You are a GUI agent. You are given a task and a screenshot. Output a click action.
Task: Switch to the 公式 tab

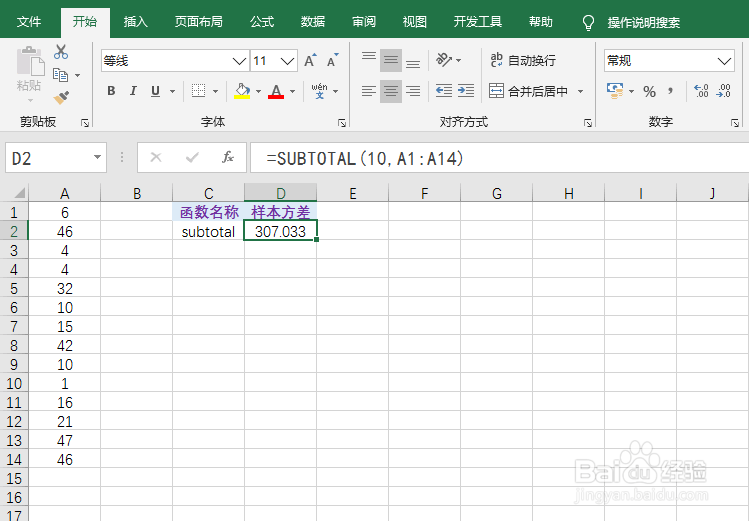pyautogui.click(x=262, y=22)
